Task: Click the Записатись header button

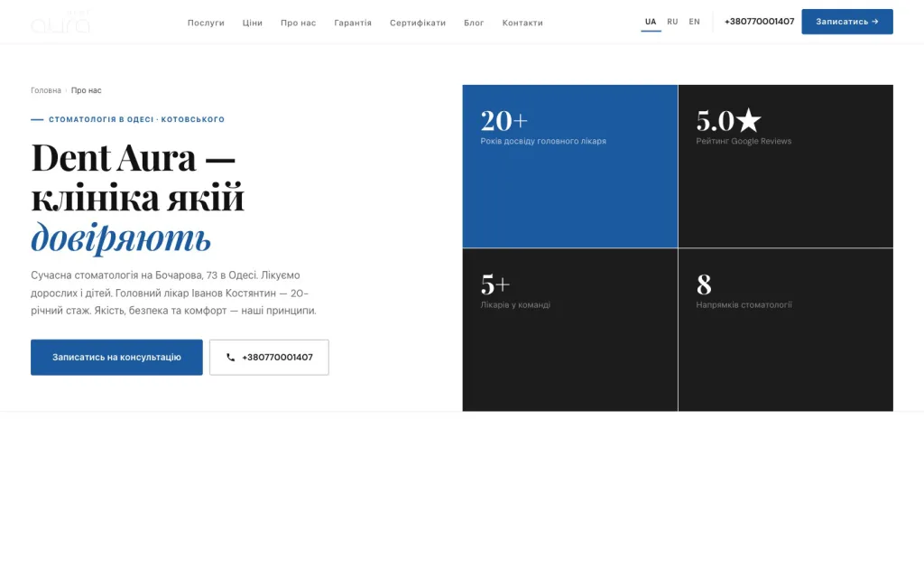Action: pyautogui.click(x=846, y=22)
